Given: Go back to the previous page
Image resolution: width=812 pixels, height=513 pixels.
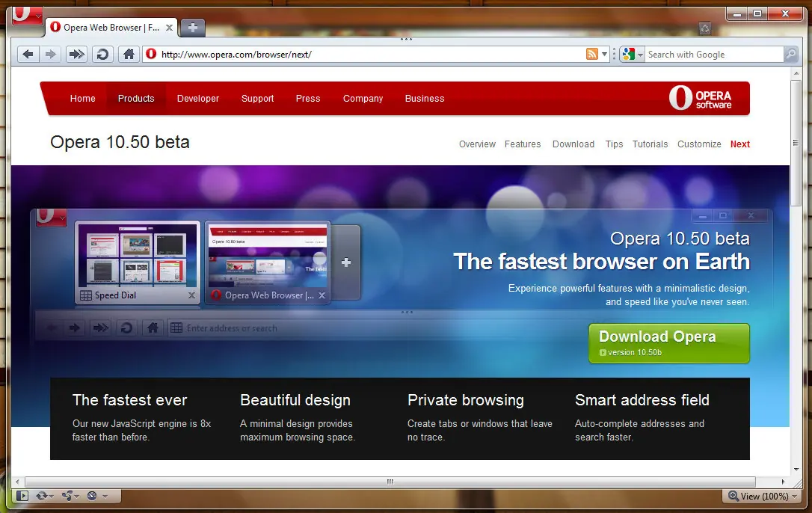Looking at the screenshot, I should (28, 54).
